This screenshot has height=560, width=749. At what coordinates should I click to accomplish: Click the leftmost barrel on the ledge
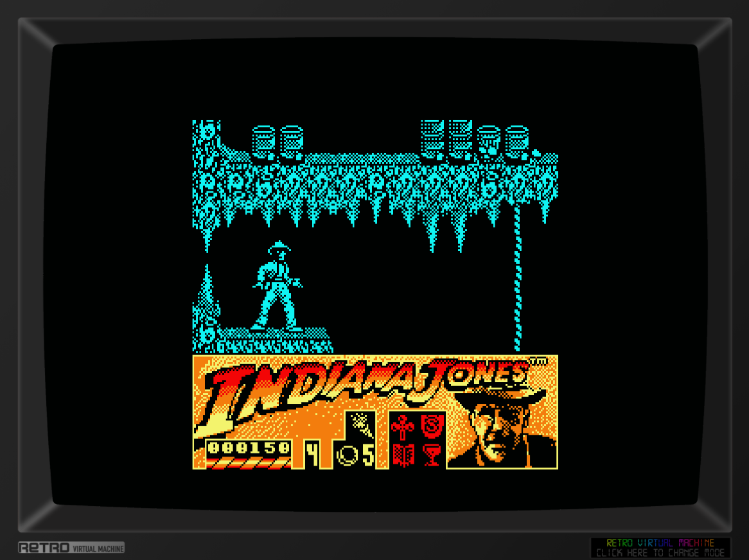(x=263, y=141)
